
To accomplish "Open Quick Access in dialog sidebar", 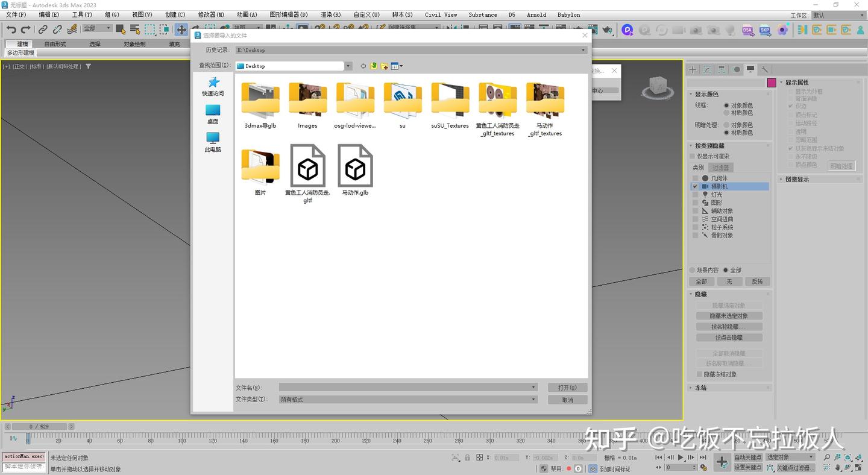I will pyautogui.click(x=213, y=86).
